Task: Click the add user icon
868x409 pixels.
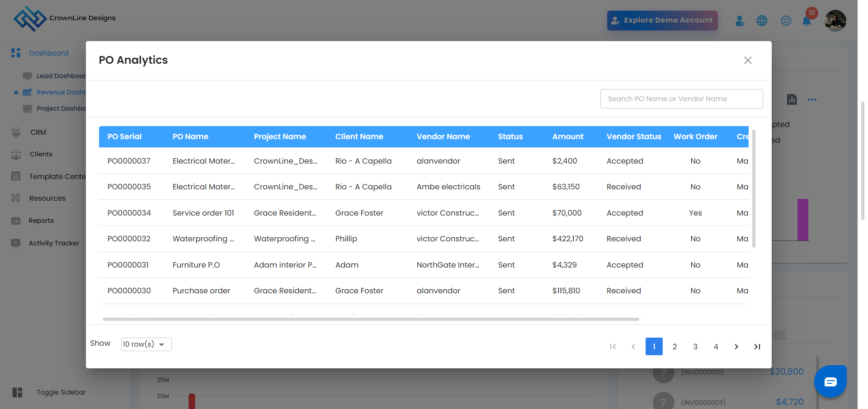Action: click(740, 21)
